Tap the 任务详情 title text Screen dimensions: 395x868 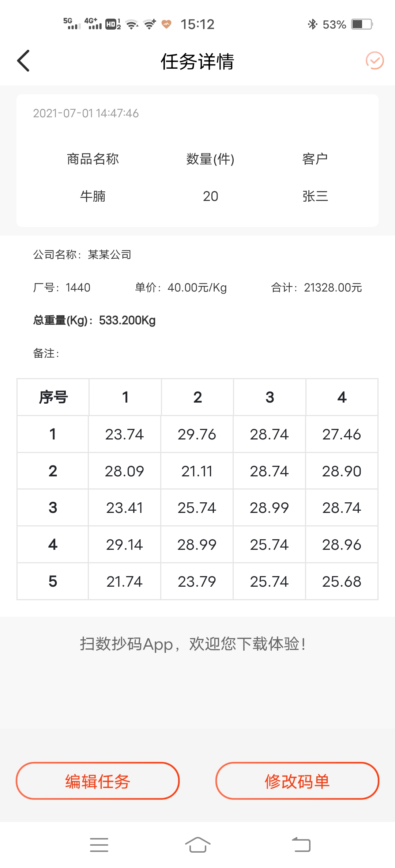point(197,61)
